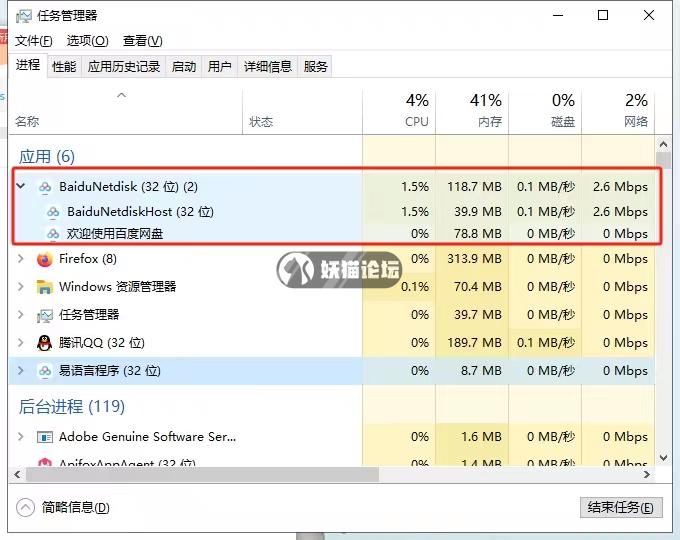Click the 313.9 MB memory value

(x=474, y=259)
